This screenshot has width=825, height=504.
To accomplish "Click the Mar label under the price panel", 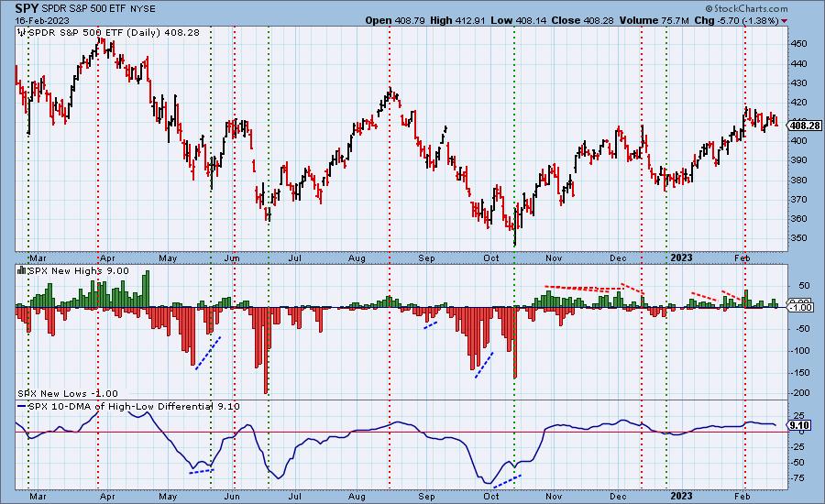I will pos(38,258).
